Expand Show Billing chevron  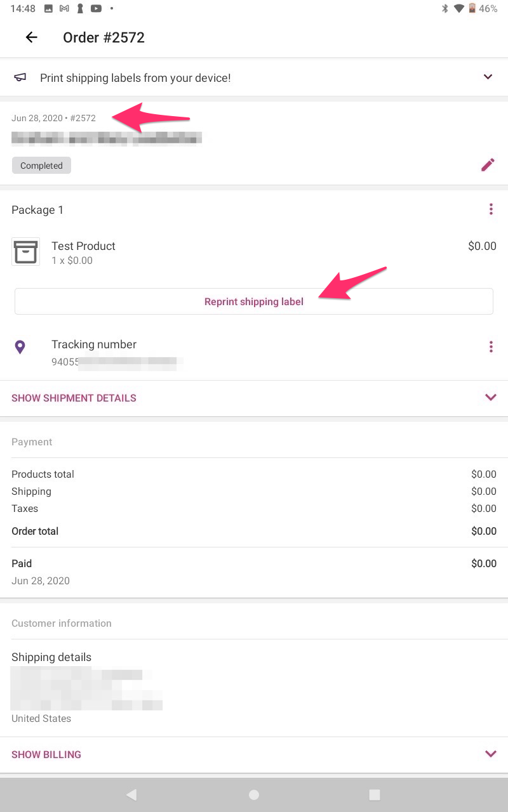pyautogui.click(x=490, y=754)
